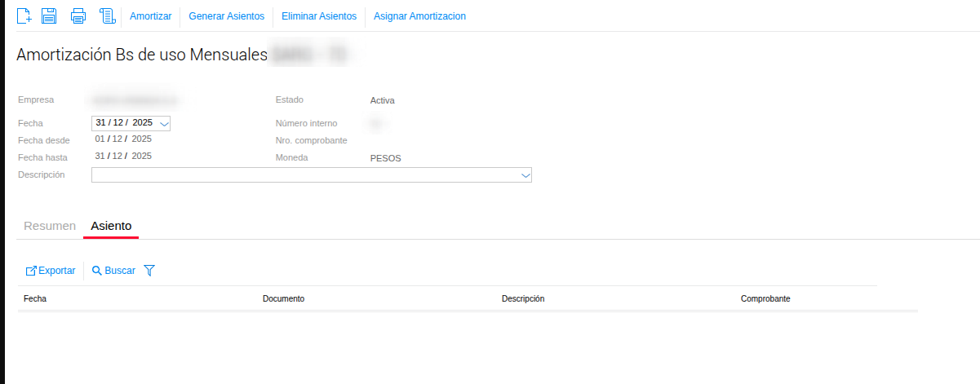This screenshot has width=980, height=384.
Task: Save using the floppy disk icon
Action: coord(49,15)
